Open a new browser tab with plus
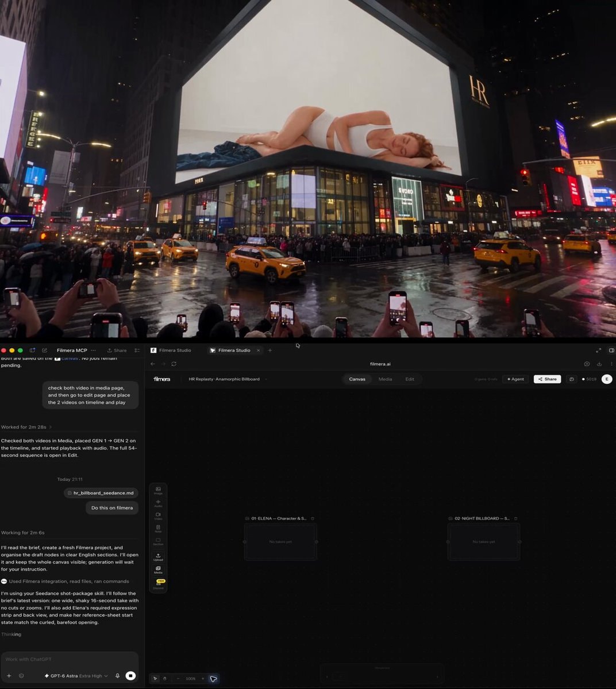 coord(269,350)
